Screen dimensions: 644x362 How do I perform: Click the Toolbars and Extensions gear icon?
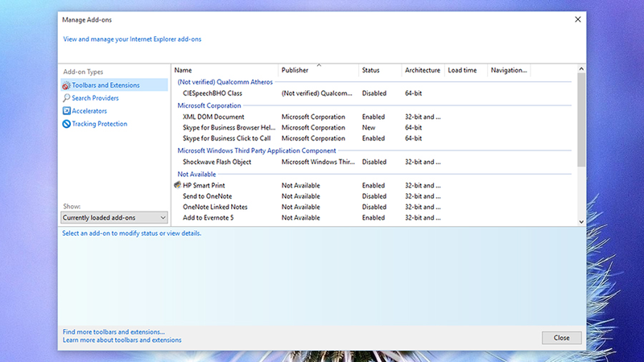(66, 85)
